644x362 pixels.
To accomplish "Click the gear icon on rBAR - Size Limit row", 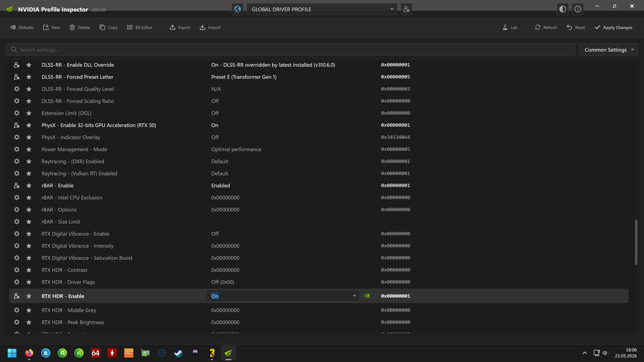I will click(x=17, y=222).
